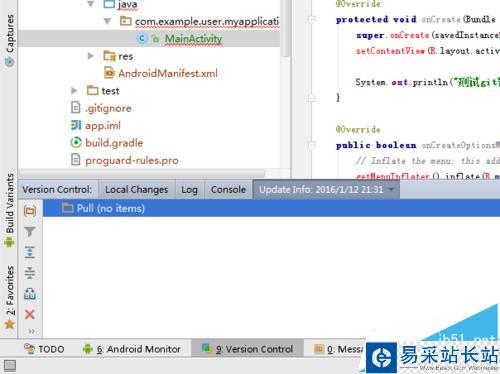Viewport: 500px width, 374px height.
Task: Click the .gitignore file icon
Action: [x=76, y=108]
